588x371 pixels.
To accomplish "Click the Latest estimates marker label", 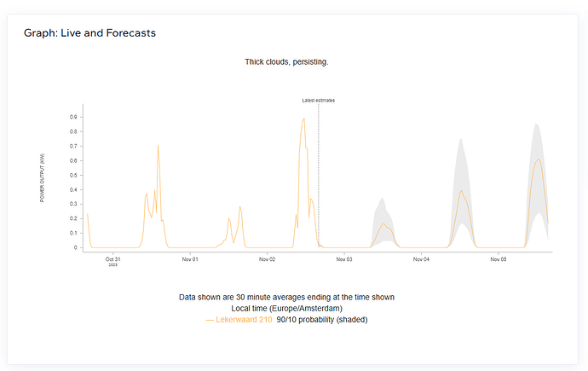I will pos(319,101).
